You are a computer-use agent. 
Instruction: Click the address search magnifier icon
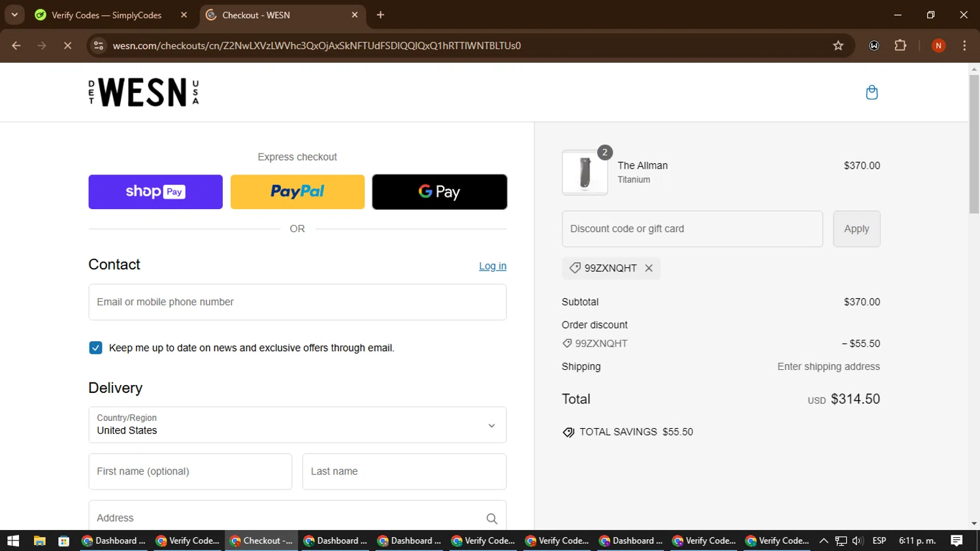point(492,518)
